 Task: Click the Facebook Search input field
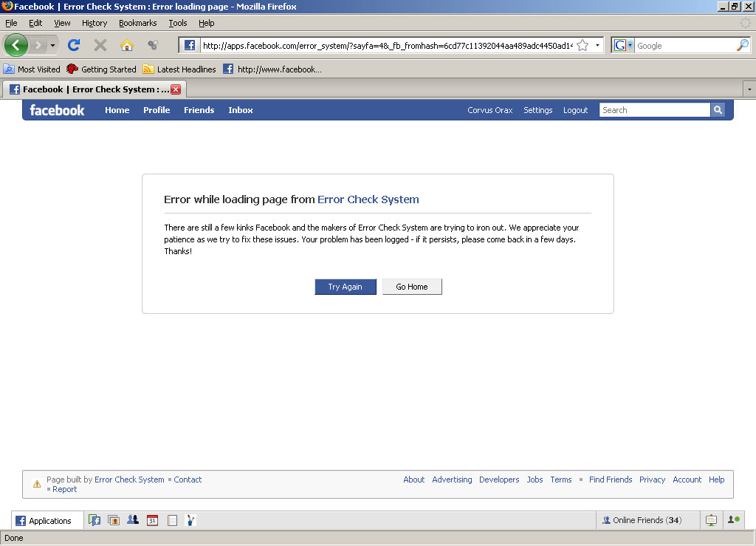[653, 110]
